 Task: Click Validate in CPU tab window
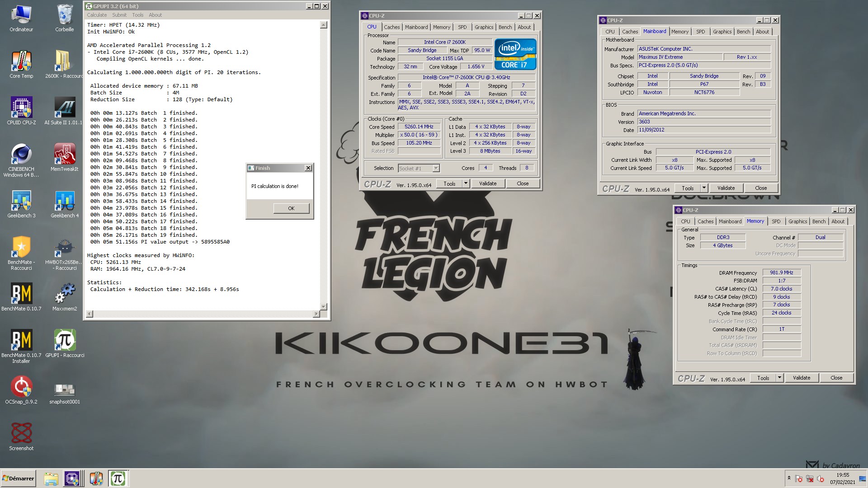point(488,183)
